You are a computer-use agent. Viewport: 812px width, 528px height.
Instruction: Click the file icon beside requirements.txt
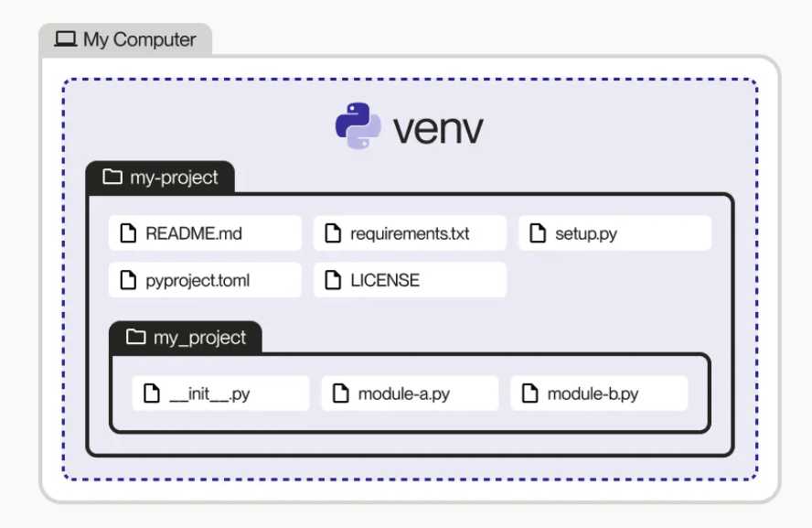[333, 233]
